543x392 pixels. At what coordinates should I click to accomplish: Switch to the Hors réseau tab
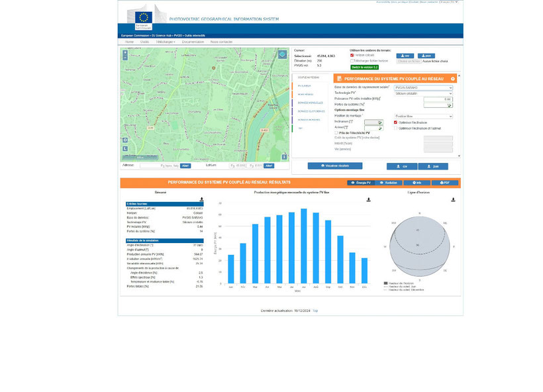tap(305, 94)
